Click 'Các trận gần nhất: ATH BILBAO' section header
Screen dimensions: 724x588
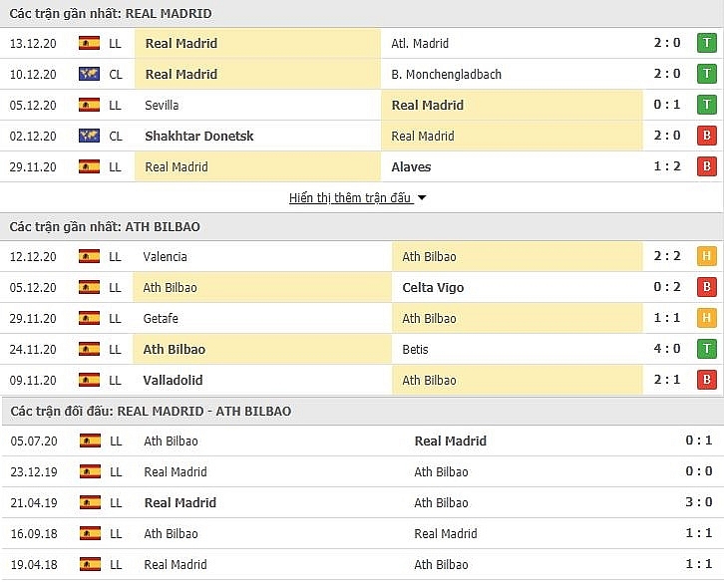(105, 226)
